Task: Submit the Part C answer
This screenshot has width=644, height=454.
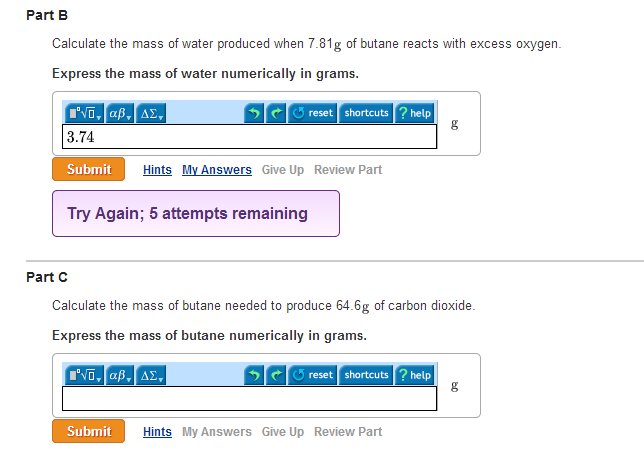Action: click(88, 431)
